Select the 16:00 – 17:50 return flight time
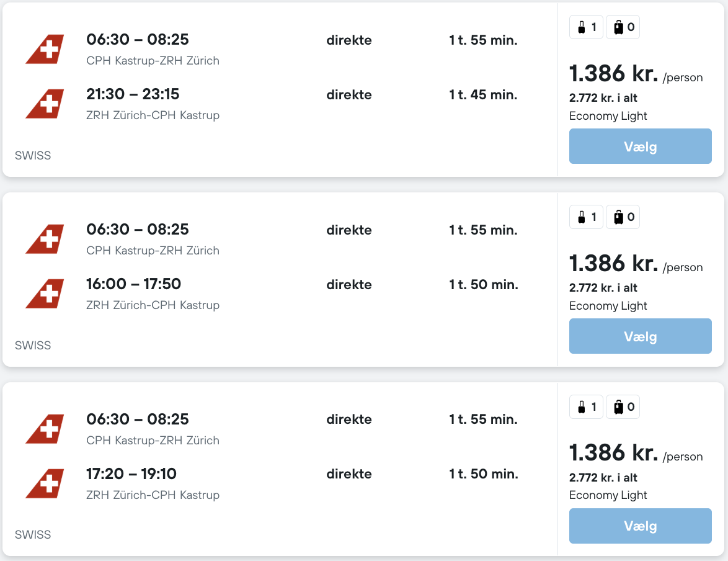Image resolution: width=728 pixels, height=561 pixels. pyautogui.click(x=133, y=284)
